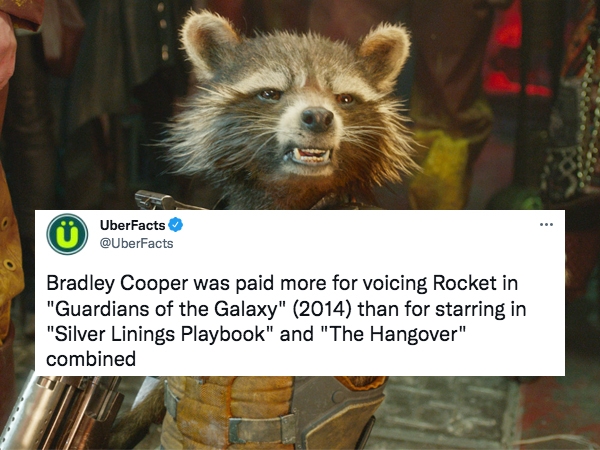This screenshot has width=600, height=450.
Task: Click the raccoon's black nose
Action: [317, 120]
